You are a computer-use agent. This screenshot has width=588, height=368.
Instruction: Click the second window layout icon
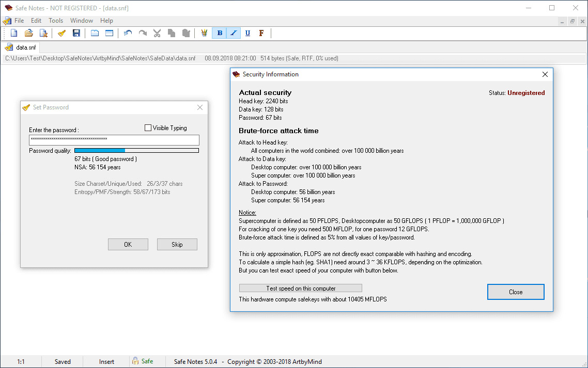(109, 34)
